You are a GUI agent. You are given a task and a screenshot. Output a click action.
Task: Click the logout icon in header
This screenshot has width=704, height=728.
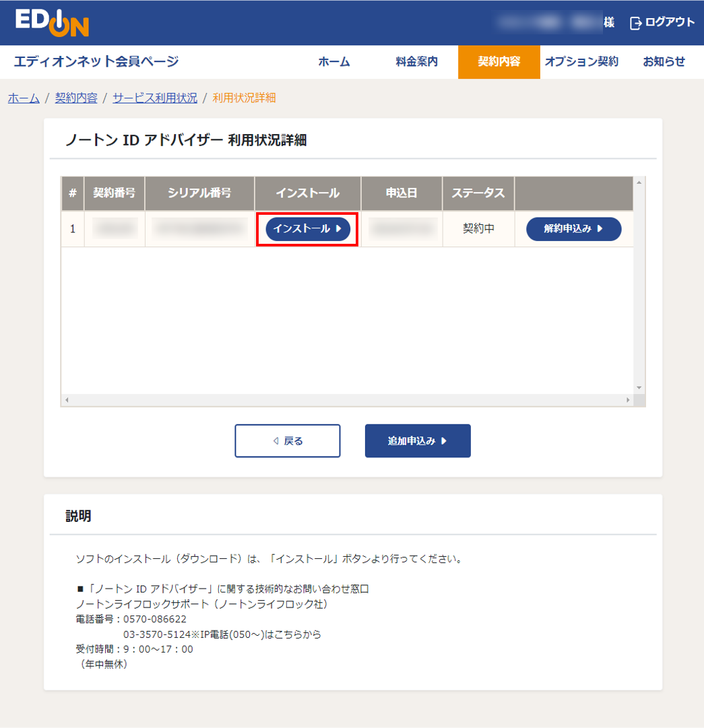635,23
